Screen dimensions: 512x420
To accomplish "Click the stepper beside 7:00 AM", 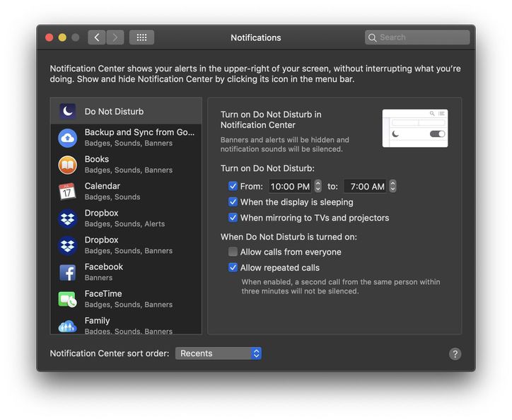I will [392, 187].
